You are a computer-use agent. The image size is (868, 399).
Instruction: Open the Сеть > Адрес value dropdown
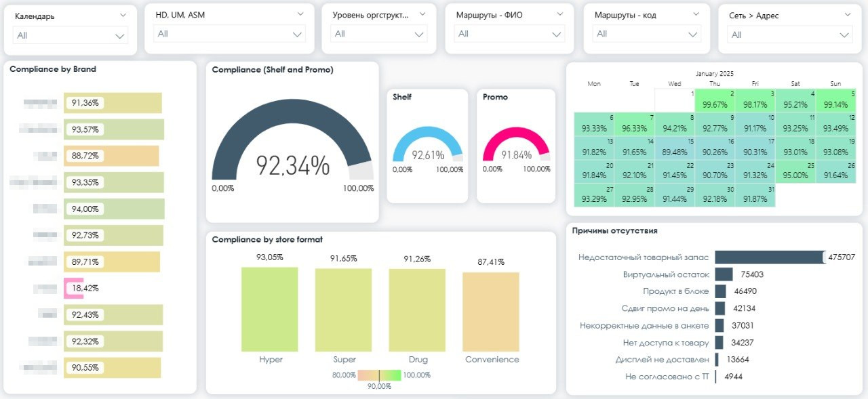(790, 35)
